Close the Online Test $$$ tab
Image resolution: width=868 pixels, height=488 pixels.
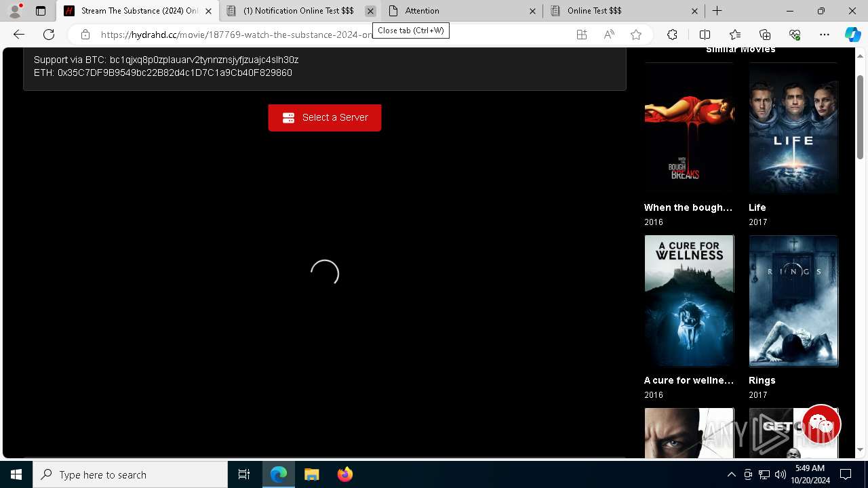(694, 11)
